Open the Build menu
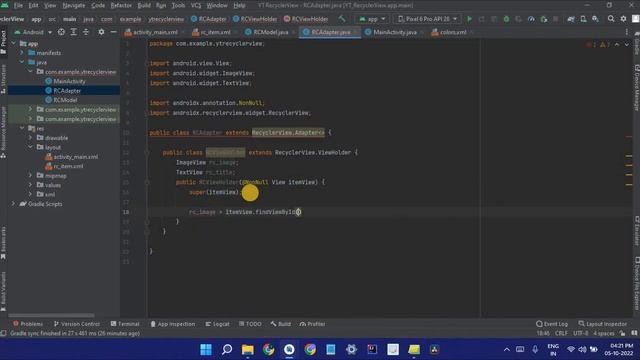 pyautogui.click(x=144, y=5)
